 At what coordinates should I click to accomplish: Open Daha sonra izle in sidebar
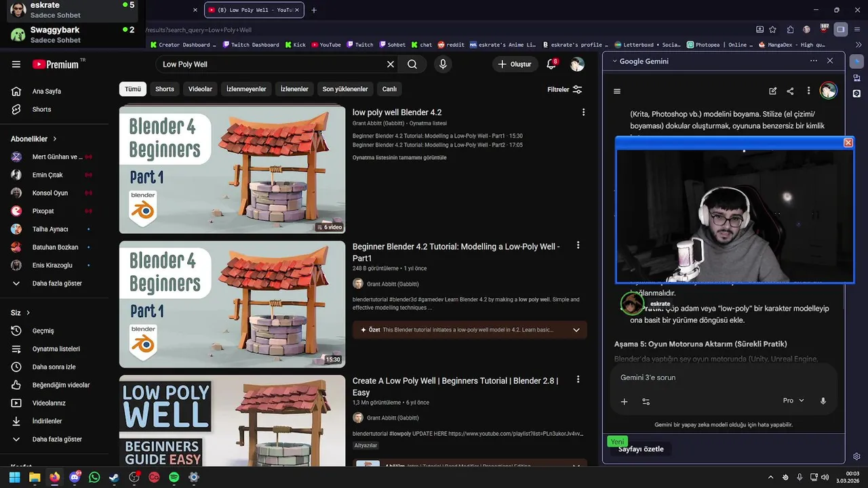click(x=54, y=367)
